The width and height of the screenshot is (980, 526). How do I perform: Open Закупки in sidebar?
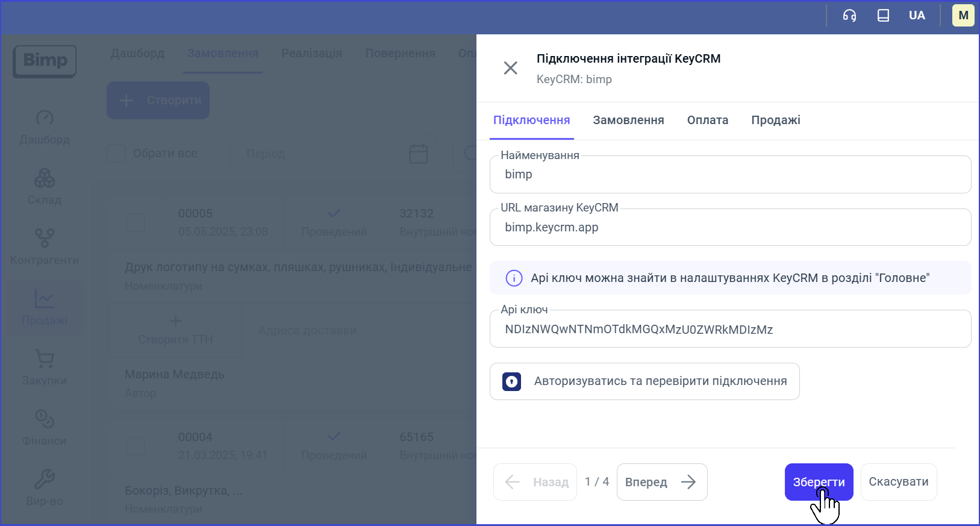(45, 368)
